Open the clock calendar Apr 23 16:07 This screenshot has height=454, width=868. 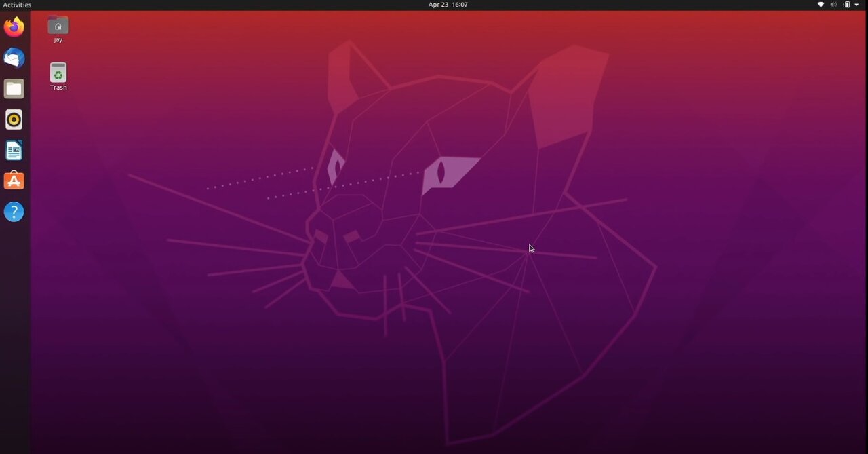(x=448, y=5)
